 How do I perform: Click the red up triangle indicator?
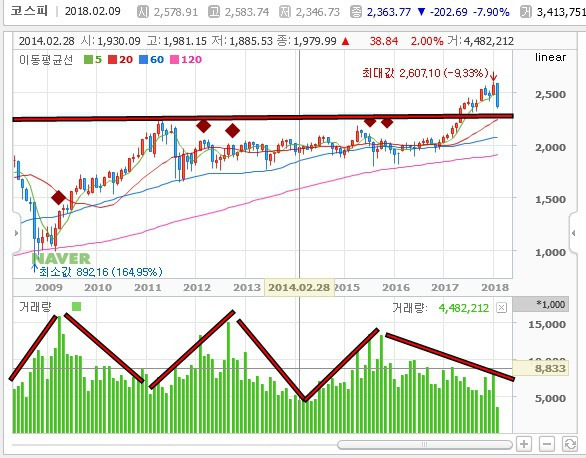pos(345,41)
